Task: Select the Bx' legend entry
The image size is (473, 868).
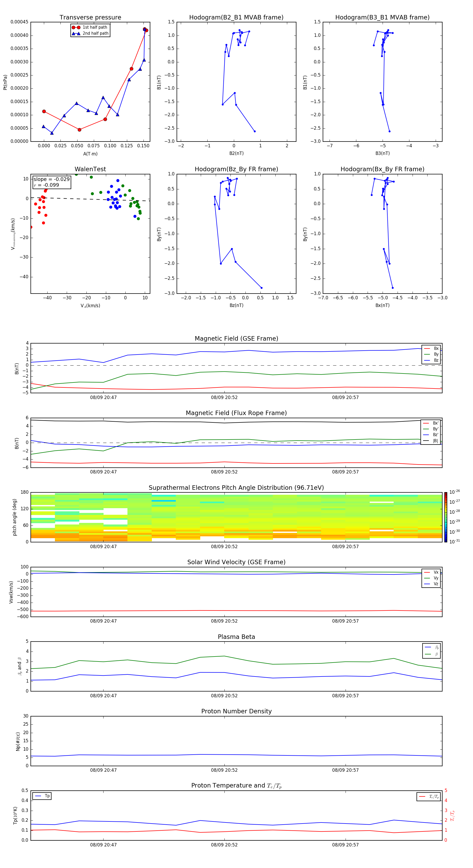Action: (431, 423)
